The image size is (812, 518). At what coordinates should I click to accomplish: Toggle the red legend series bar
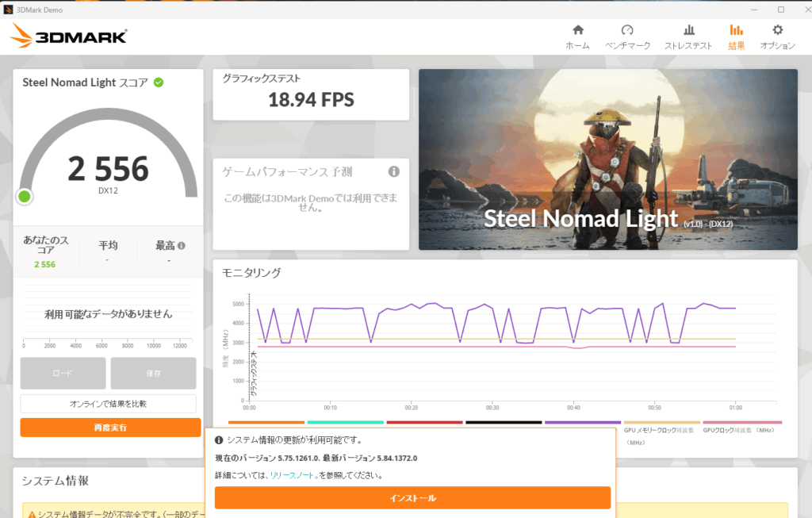[425, 422]
